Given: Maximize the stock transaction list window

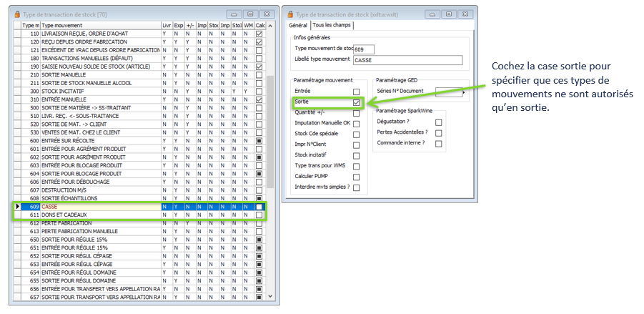Looking at the screenshot, I should tap(250, 14).
